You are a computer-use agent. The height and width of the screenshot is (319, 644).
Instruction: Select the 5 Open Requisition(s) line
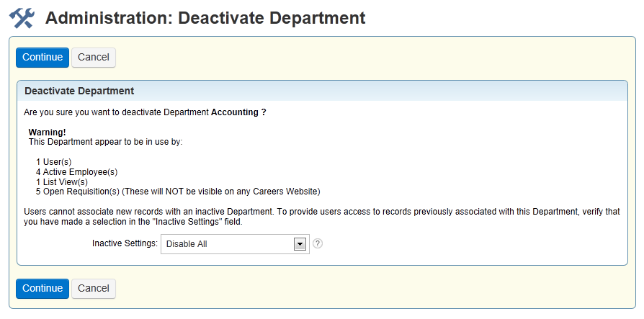pos(178,192)
